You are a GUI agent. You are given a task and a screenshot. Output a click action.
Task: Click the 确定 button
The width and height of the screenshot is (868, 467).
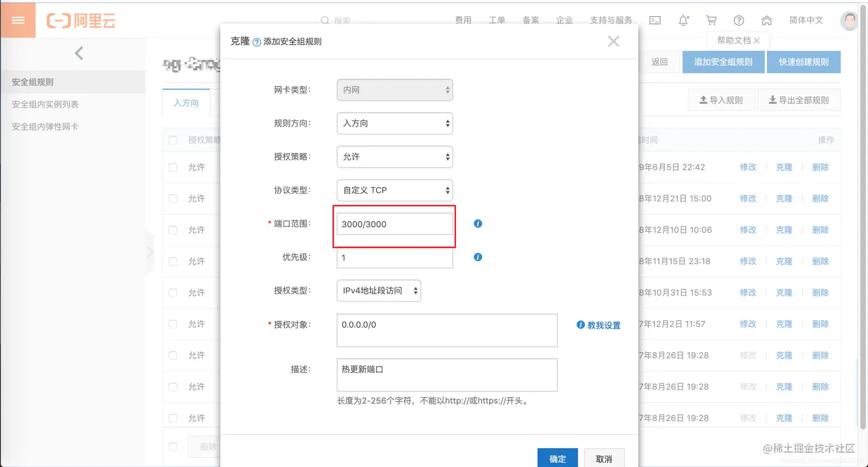(557, 458)
